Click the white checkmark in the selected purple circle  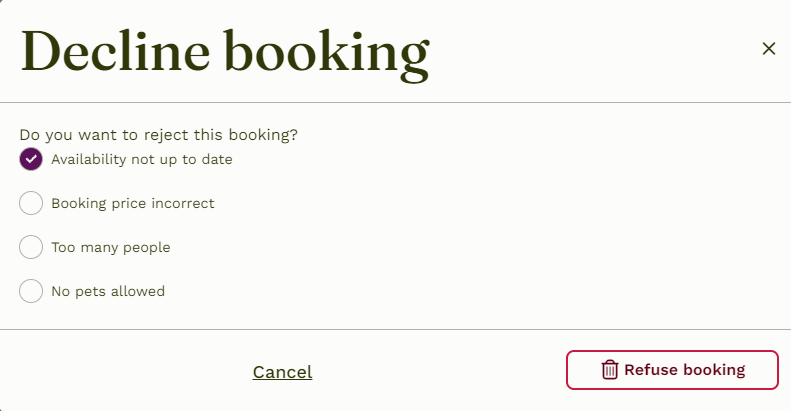tap(31, 159)
